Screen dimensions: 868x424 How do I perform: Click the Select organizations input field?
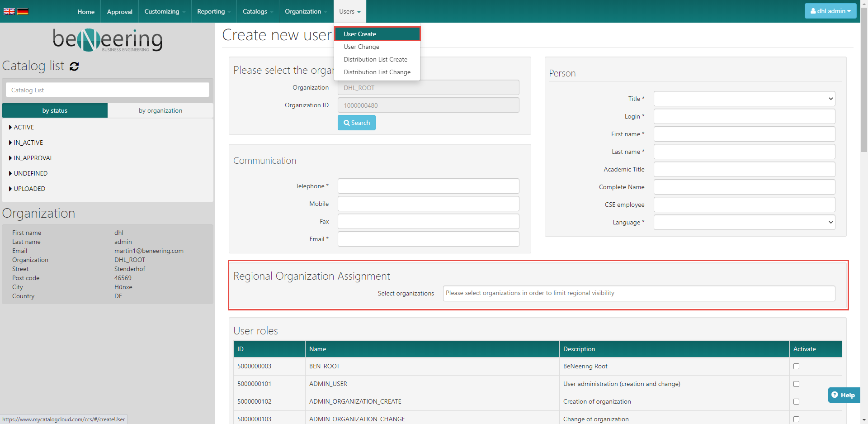[x=638, y=293]
